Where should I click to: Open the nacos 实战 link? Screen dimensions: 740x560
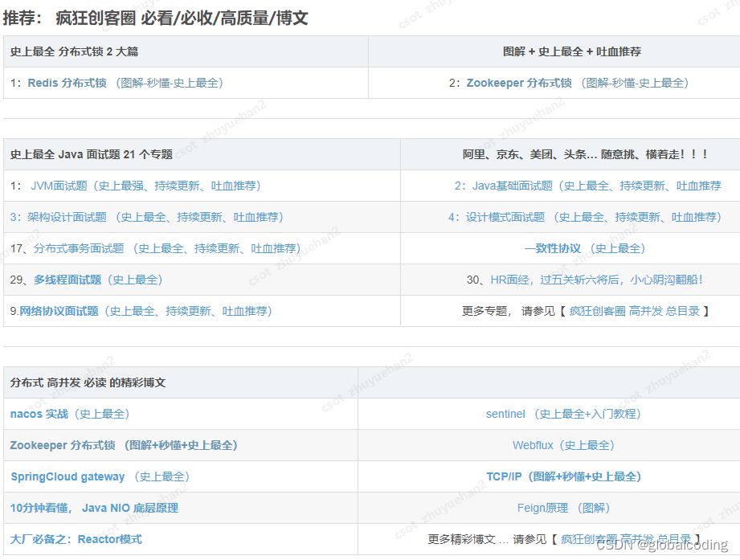70,415
